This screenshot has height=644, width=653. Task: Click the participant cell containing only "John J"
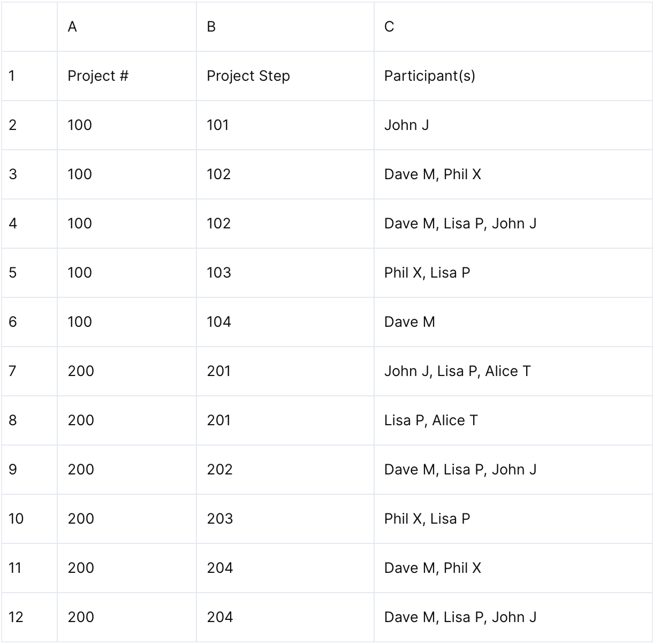[513, 125]
